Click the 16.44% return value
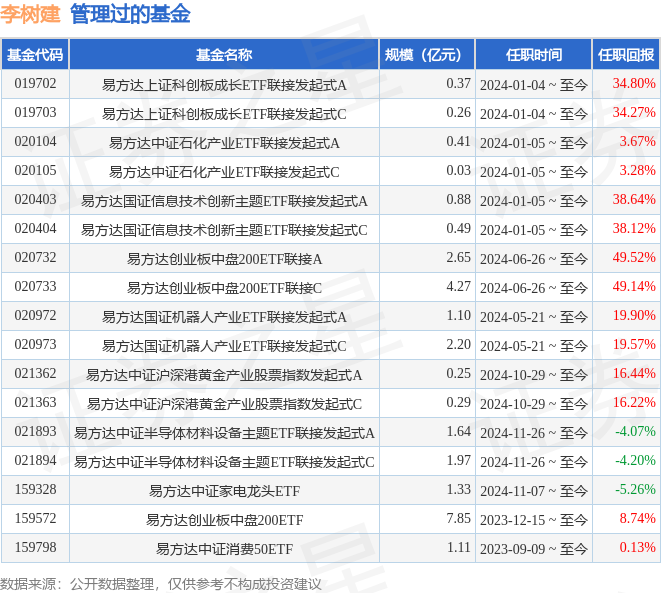This screenshot has width=661, height=593. pyautogui.click(x=634, y=373)
